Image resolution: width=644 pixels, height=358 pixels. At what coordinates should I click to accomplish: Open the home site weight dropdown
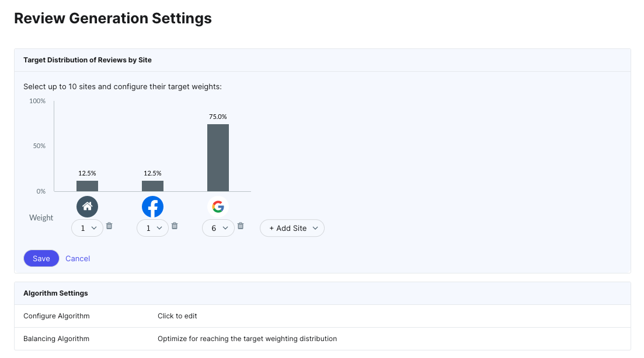point(88,228)
